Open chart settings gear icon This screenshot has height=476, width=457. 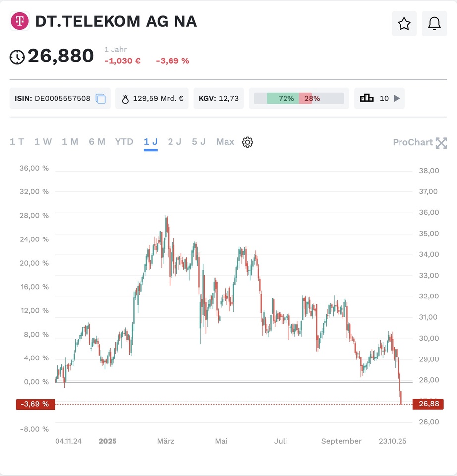[247, 142]
